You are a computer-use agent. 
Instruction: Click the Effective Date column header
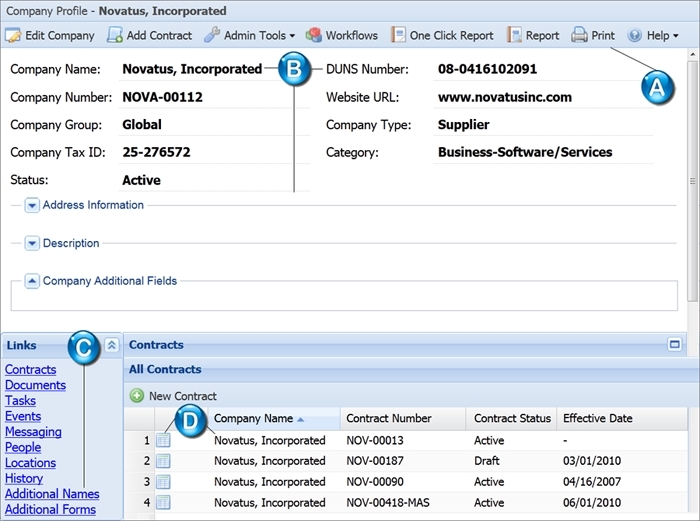coord(622,418)
